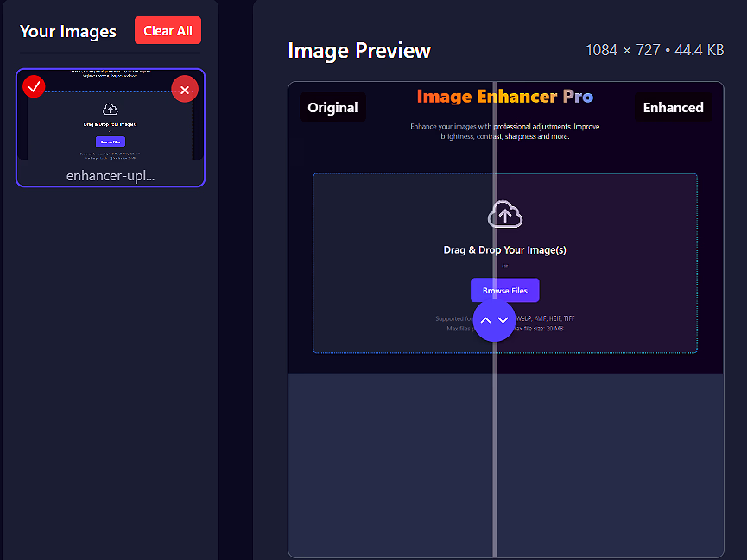Click the red checkmark icon on the thumbnail
The height and width of the screenshot is (560, 747).
[34, 86]
